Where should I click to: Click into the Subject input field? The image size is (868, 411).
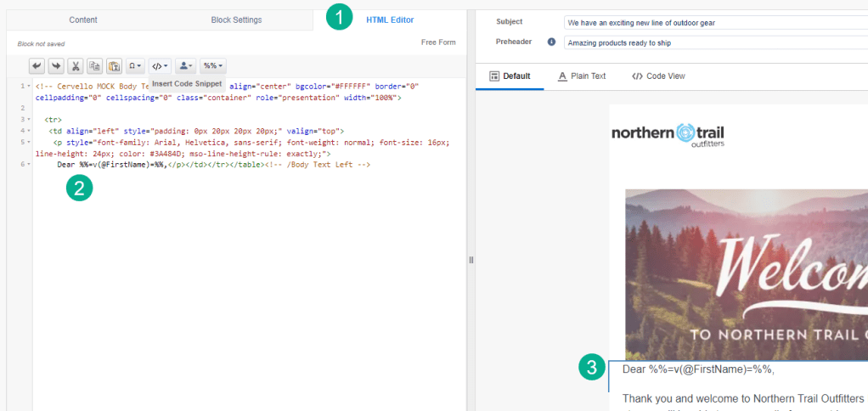(713, 22)
